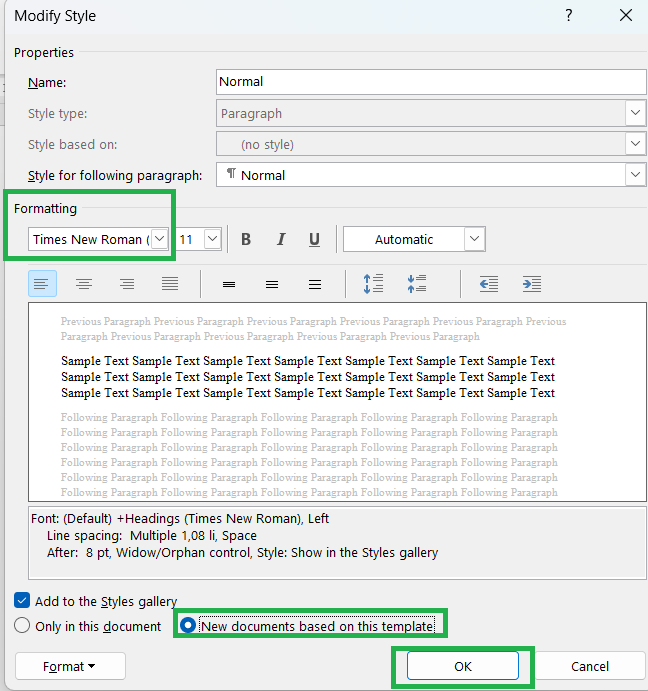Screen dimensions: 648x691
Task: Toggle Underline formatting button
Action: pos(314,239)
